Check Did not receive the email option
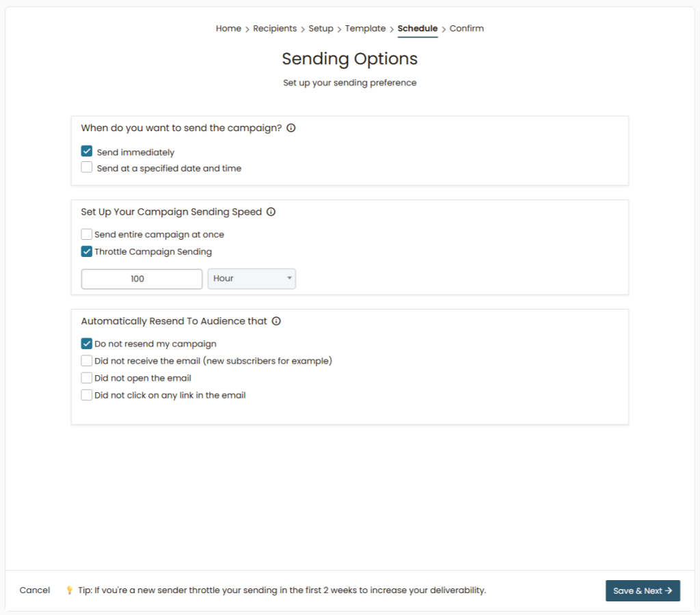Image resolution: width=700 pixels, height=615 pixels. click(87, 361)
